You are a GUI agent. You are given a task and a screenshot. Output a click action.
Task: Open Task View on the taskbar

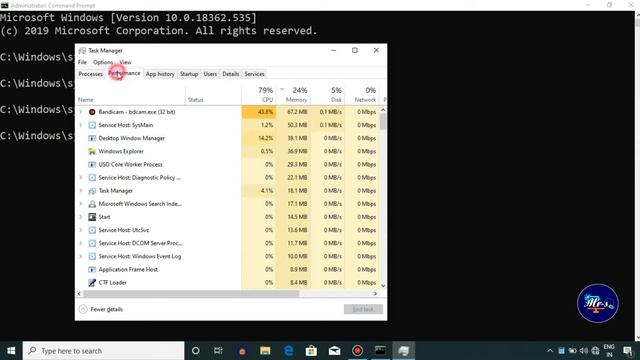pyautogui.click(x=218, y=351)
